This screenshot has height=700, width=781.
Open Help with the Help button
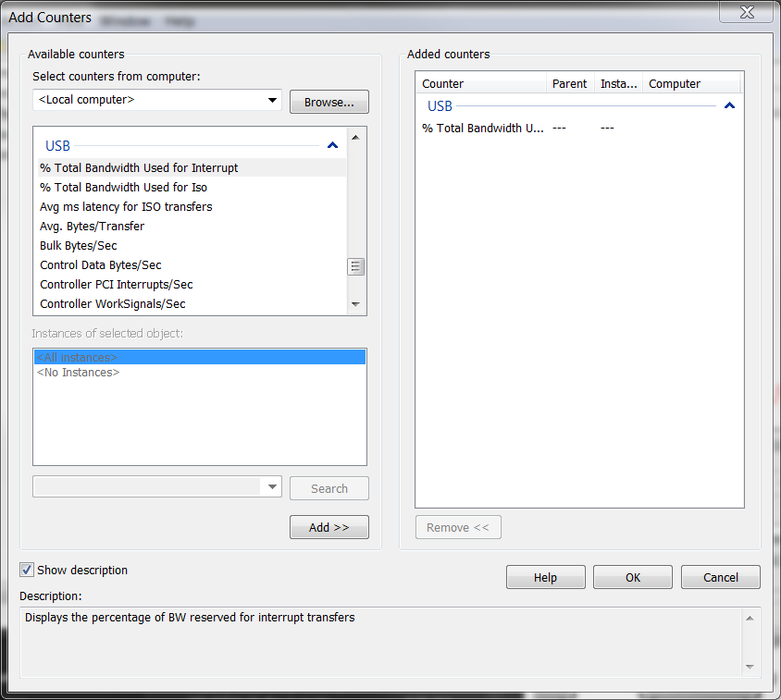click(545, 576)
